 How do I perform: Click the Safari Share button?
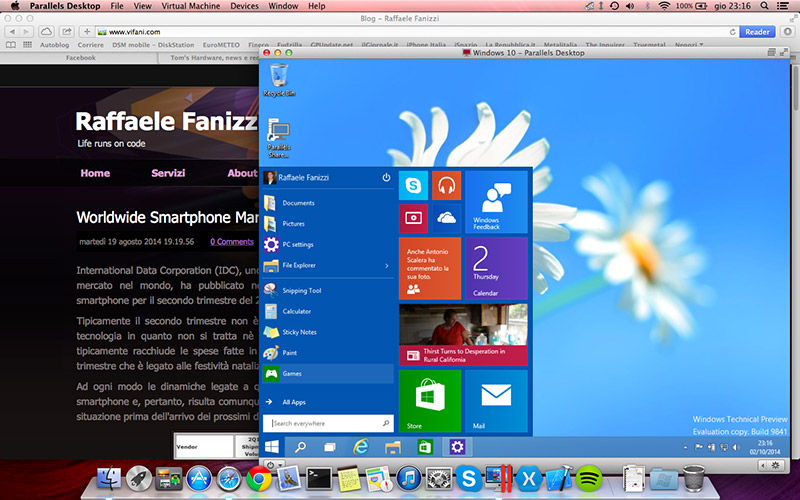67,32
